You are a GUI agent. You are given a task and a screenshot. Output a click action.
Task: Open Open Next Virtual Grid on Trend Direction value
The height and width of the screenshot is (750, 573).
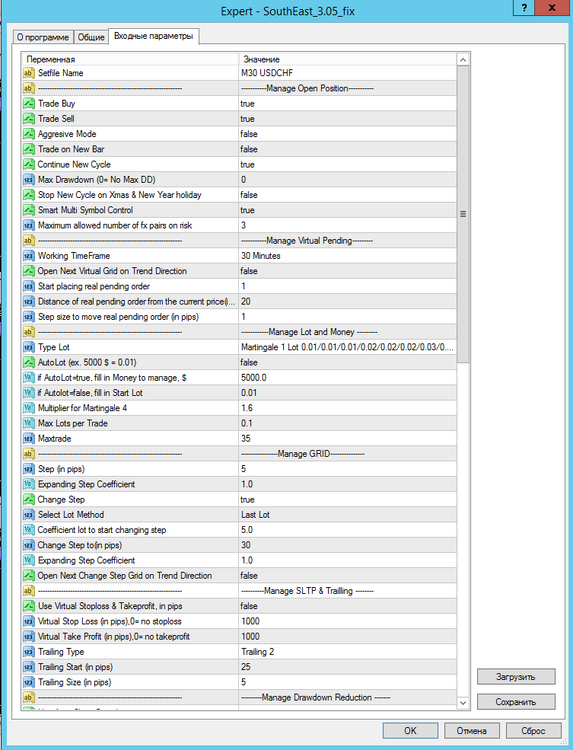tap(347, 271)
